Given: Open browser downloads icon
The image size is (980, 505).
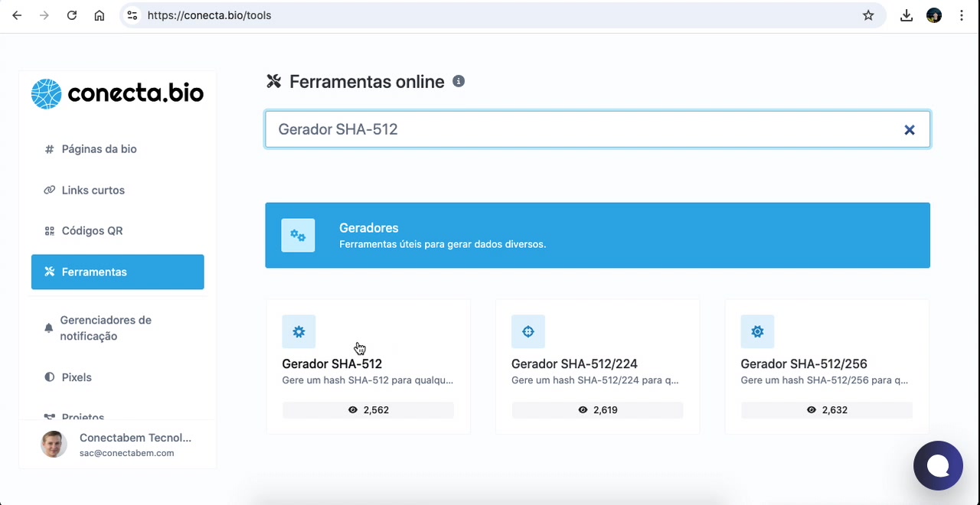Looking at the screenshot, I should (906, 15).
